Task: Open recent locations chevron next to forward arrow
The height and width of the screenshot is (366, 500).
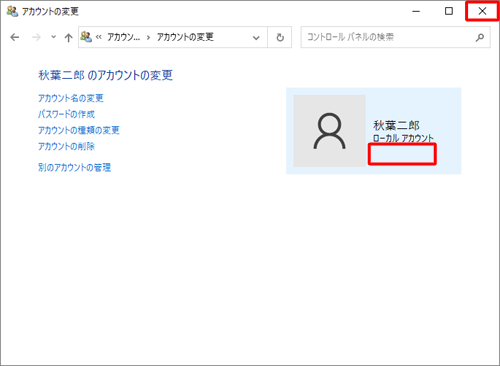Action: tap(53, 37)
